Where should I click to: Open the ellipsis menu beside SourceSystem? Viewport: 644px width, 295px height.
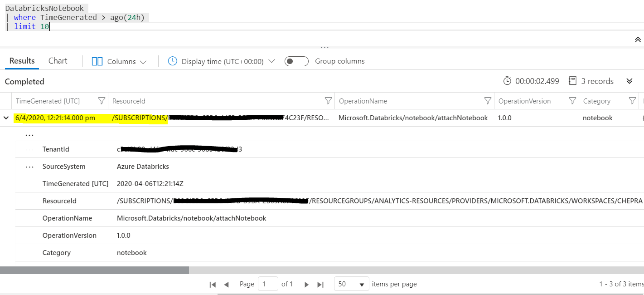point(30,167)
